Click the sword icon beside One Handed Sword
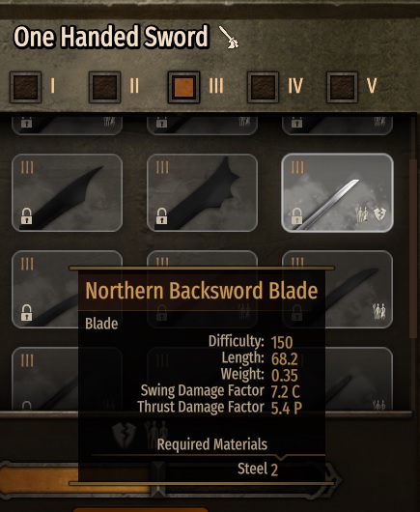 pyautogui.click(x=229, y=38)
